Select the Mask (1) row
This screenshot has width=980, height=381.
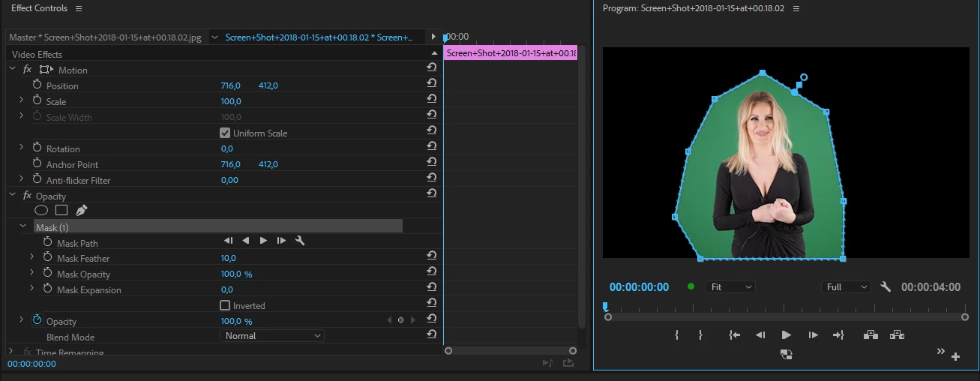click(x=218, y=226)
